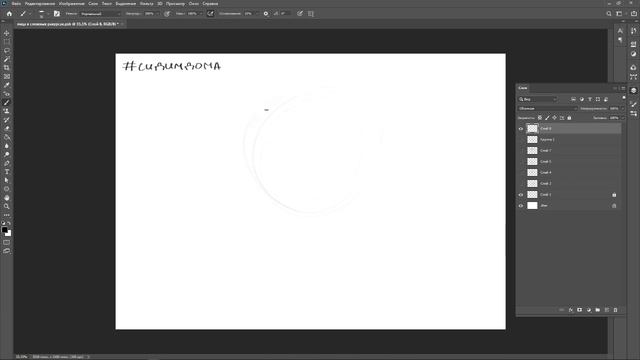Viewport: 640px width, 360px height.
Task: Select the Type tool
Action: pyautogui.click(x=7, y=171)
